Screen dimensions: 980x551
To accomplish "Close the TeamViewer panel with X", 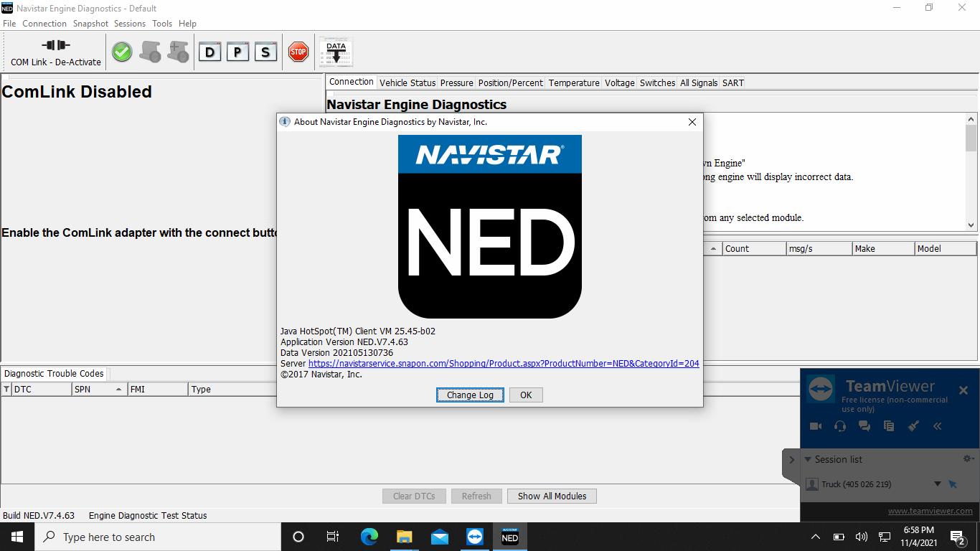I will (963, 390).
